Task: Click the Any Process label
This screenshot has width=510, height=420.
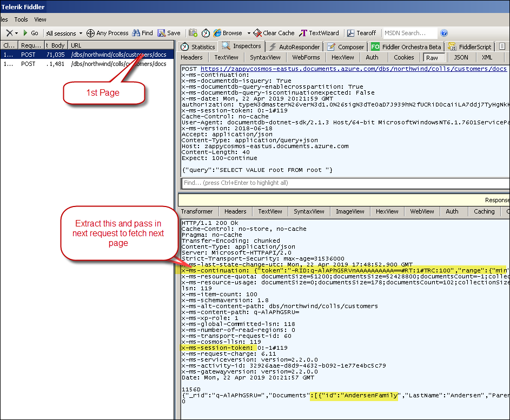Action: pyautogui.click(x=112, y=33)
